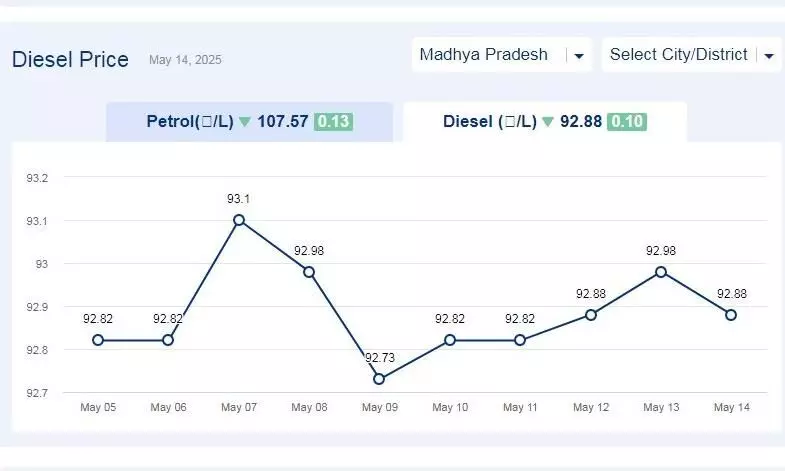Switch to the Petrol price tab
The image size is (785, 471).
pyautogui.click(x=249, y=122)
